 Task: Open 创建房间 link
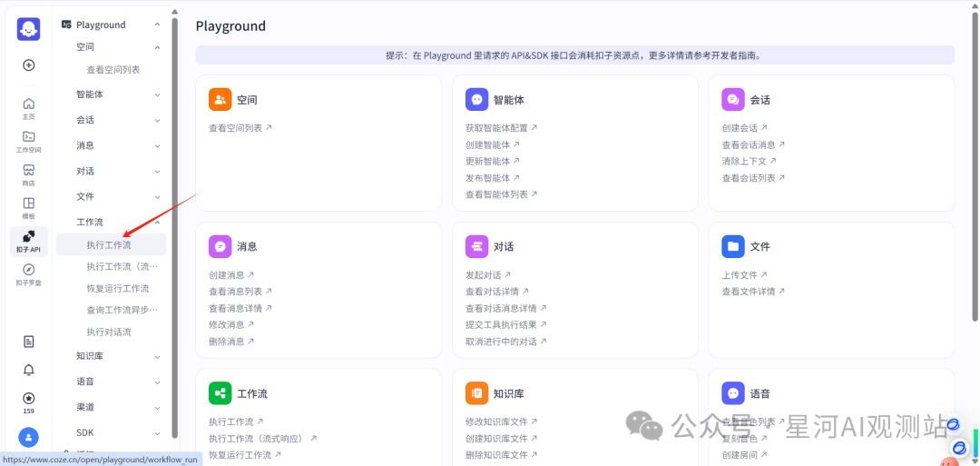click(745, 455)
